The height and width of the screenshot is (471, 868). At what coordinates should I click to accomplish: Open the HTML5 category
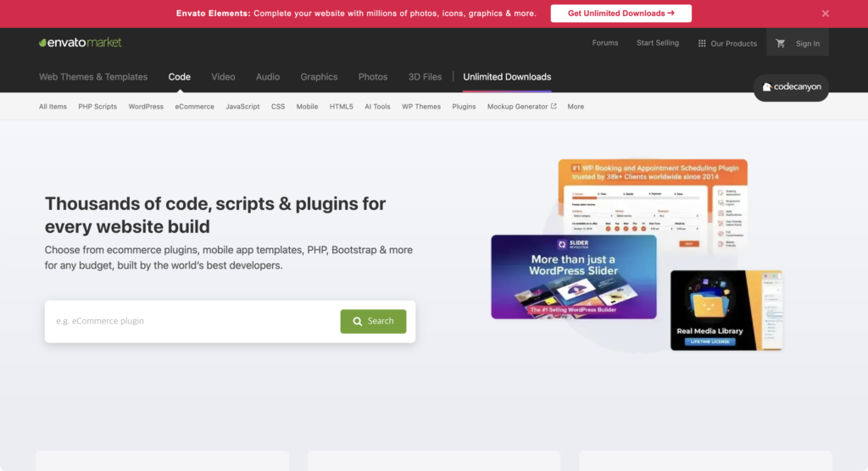point(341,106)
